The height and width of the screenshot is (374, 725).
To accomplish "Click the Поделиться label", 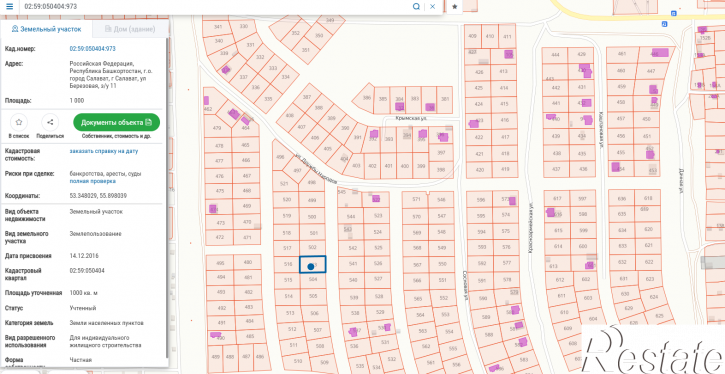I will (x=50, y=136).
